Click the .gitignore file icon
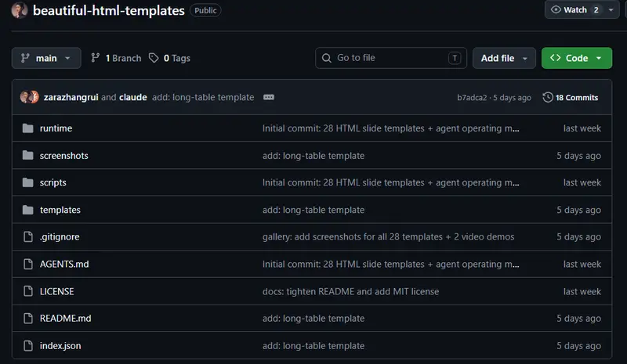 tap(28, 237)
